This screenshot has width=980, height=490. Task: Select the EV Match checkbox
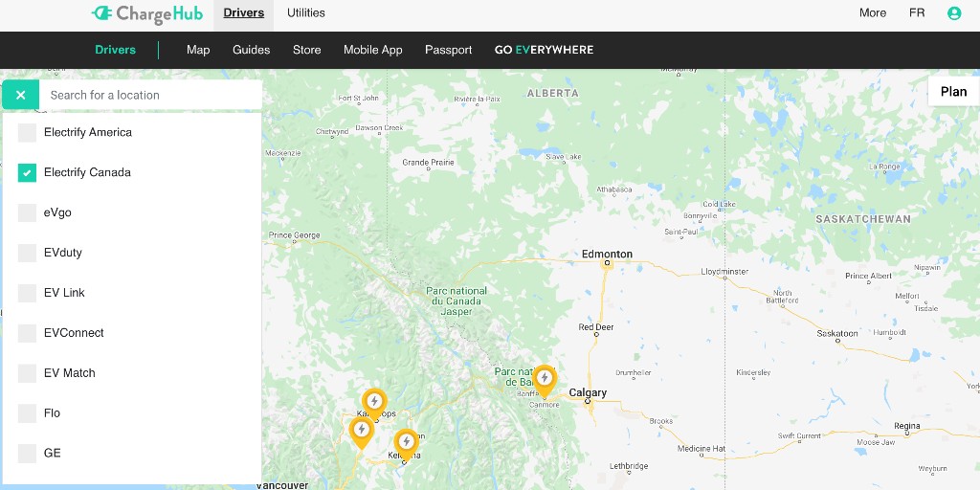point(27,373)
